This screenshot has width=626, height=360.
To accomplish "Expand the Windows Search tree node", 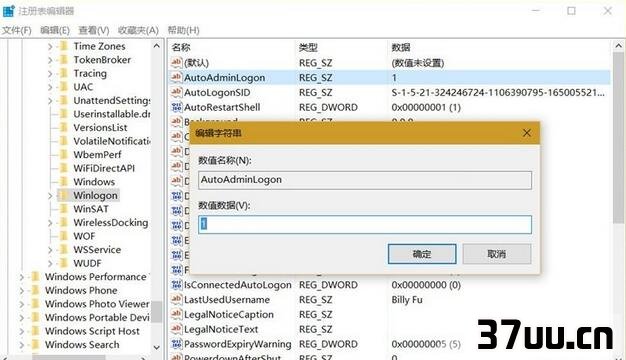I will click(x=22, y=345).
